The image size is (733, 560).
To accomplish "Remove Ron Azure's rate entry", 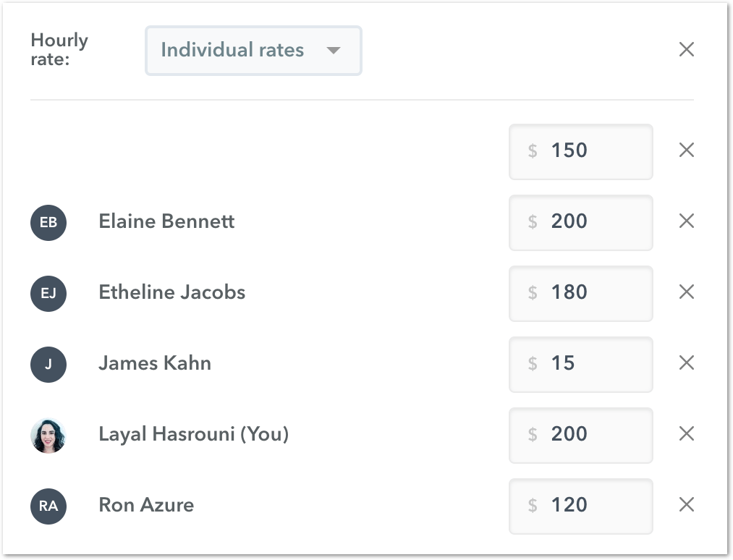I will (x=686, y=505).
